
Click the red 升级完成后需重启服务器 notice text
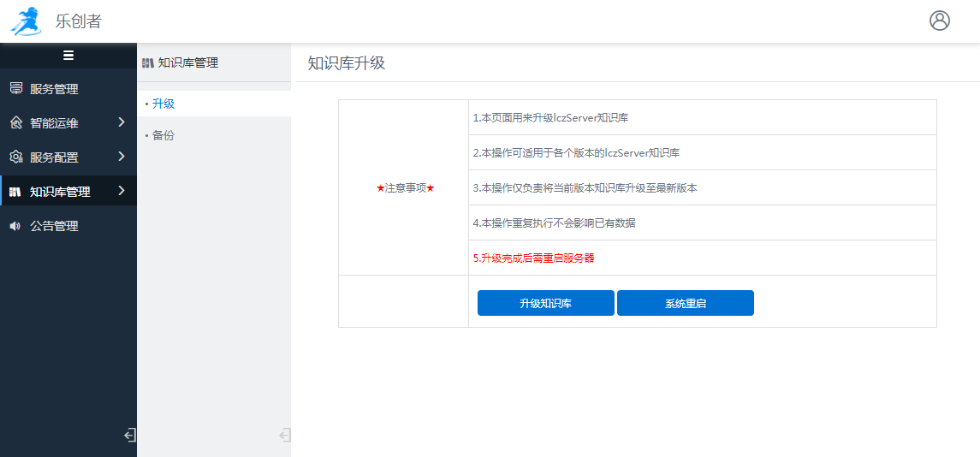pyautogui.click(x=533, y=258)
